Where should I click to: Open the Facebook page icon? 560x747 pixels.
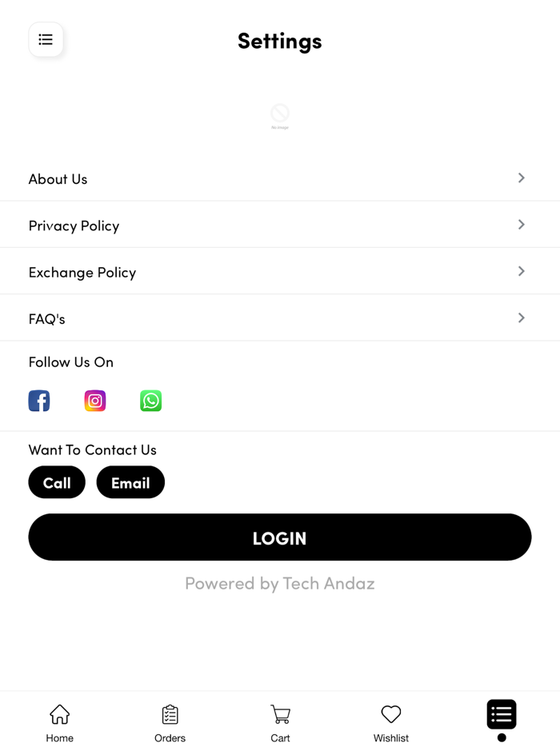click(39, 401)
